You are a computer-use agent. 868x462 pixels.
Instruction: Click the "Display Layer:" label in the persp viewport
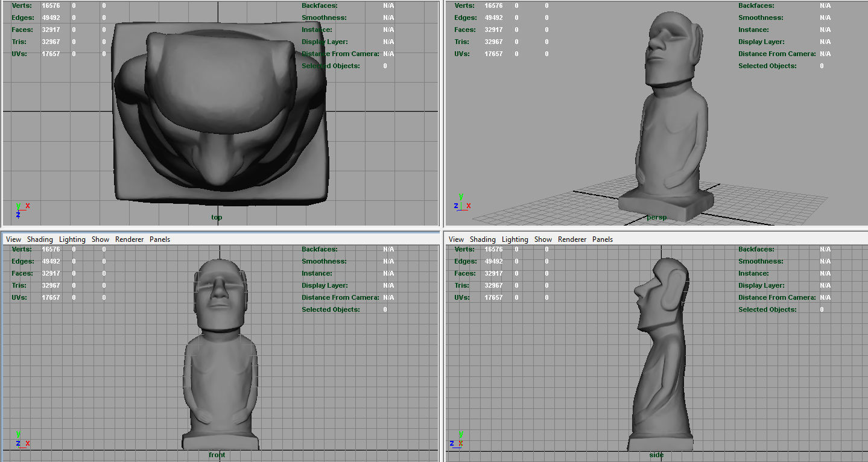pos(761,42)
